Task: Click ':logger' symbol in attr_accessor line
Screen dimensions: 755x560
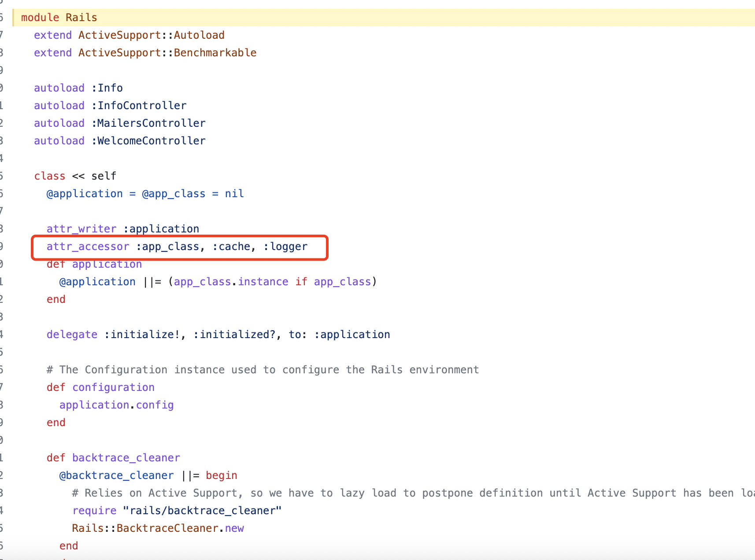Action: pos(285,247)
